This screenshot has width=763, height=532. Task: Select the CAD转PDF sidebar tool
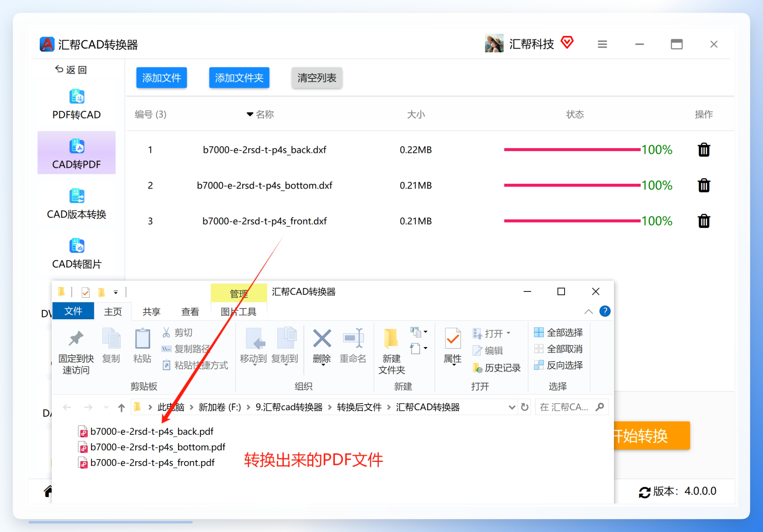76,153
